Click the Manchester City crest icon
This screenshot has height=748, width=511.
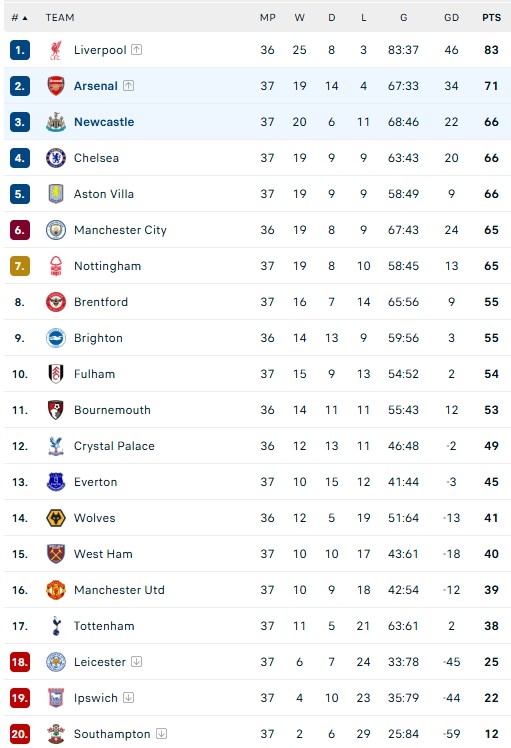tap(56, 230)
